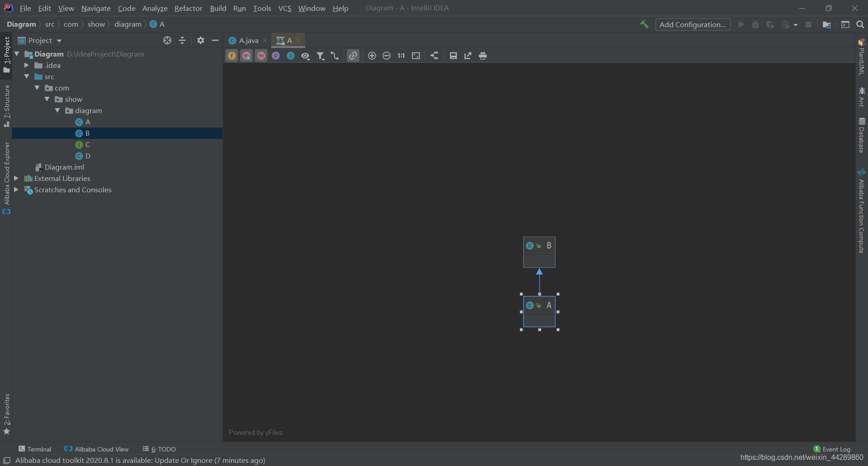Open the File menu
868x466 pixels.
tap(25, 8)
